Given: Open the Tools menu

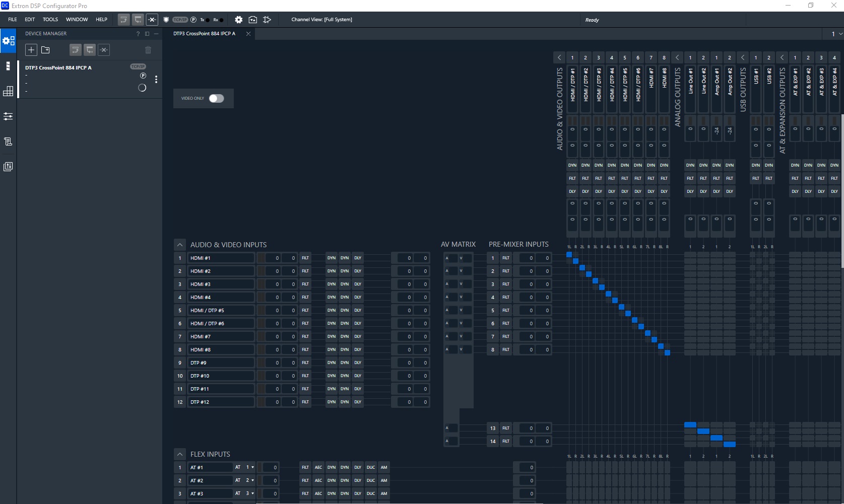Looking at the screenshot, I should point(50,20).
